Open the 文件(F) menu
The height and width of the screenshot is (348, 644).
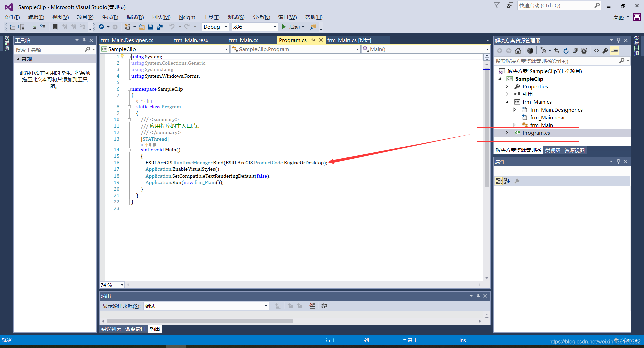[12, 17]
